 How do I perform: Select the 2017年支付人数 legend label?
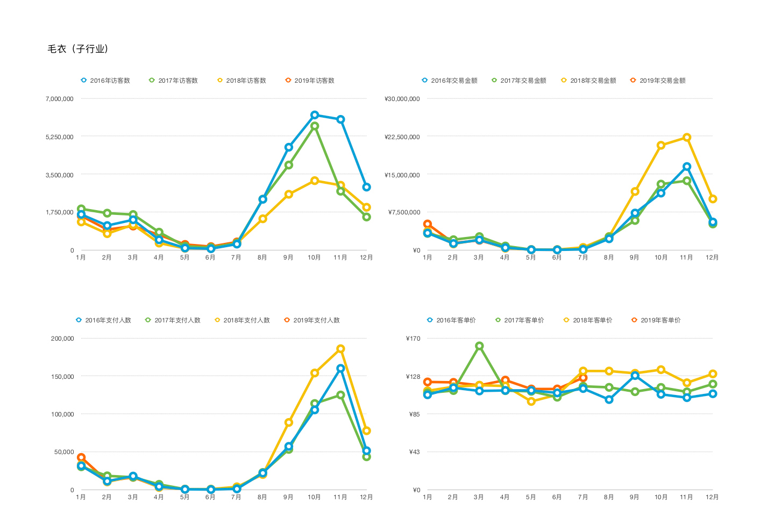[x=177, y=320]
